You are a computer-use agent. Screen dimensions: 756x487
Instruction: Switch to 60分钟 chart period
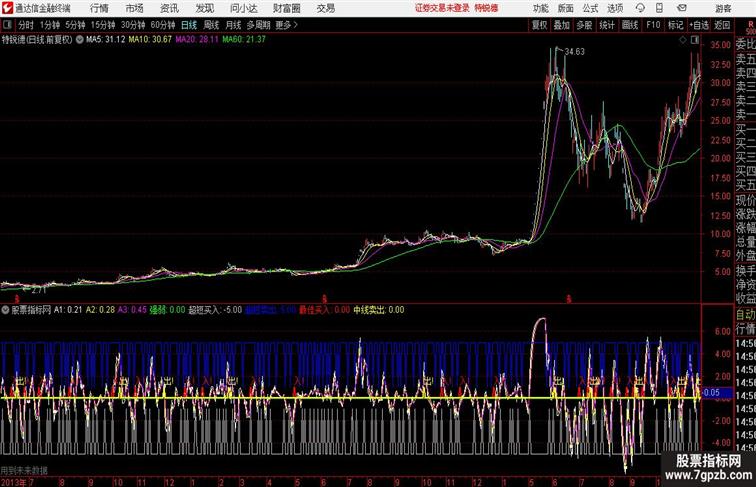(x=163, y=25)
